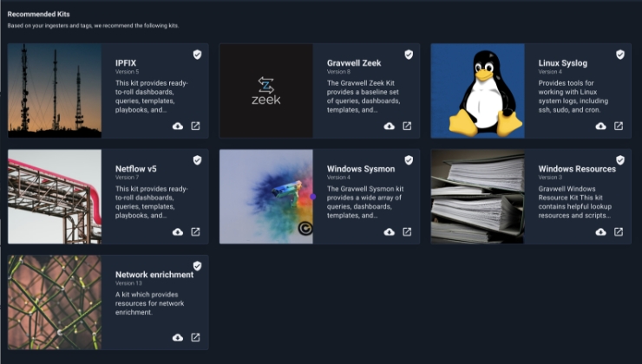Select the Zeek logo thumbnail

[x=266, y=91]
